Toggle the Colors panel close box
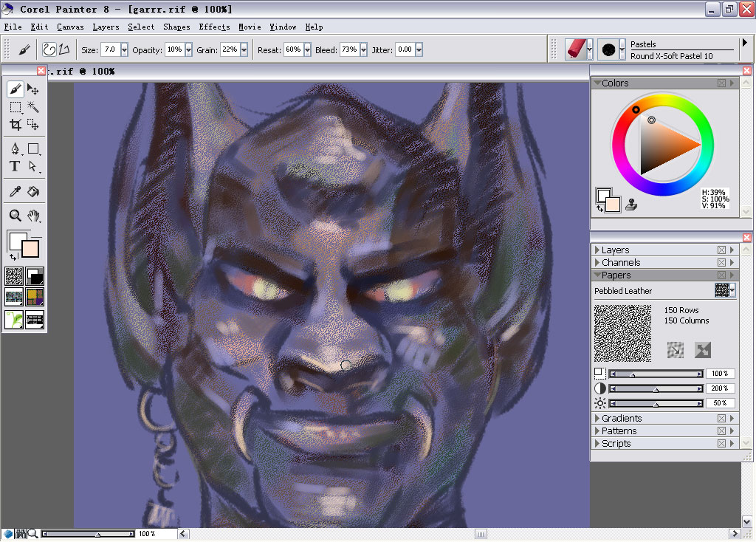Viewport: 756px width, 542px height. (721, 83)
